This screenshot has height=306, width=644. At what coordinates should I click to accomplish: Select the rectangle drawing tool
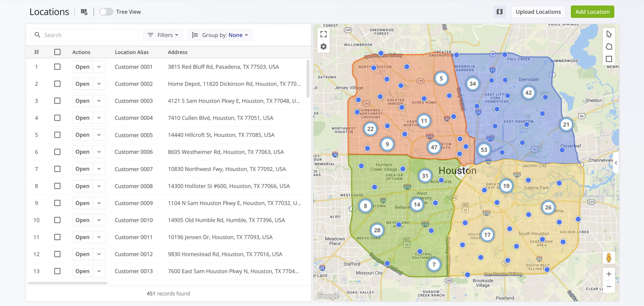coord(609,59)
